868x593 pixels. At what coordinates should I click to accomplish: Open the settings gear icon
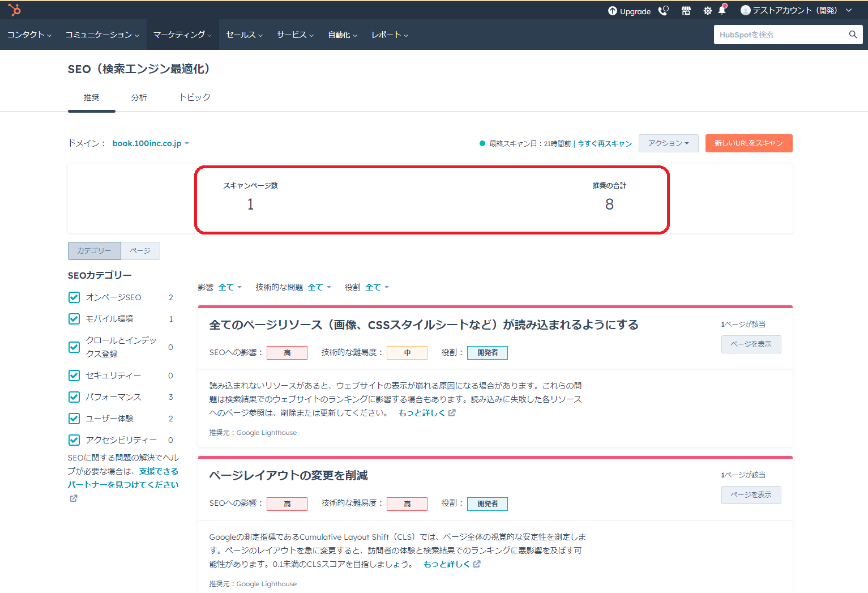707,11
